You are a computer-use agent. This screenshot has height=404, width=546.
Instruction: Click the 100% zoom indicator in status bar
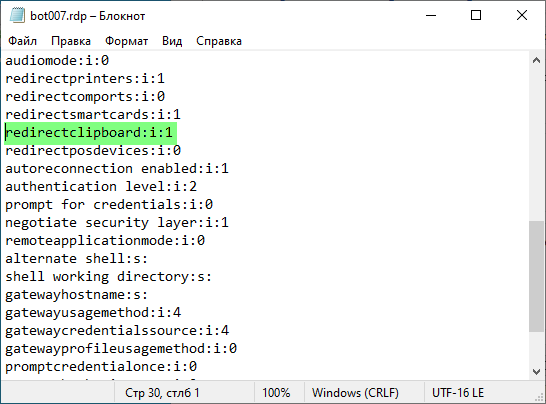[x=276, y=393]
